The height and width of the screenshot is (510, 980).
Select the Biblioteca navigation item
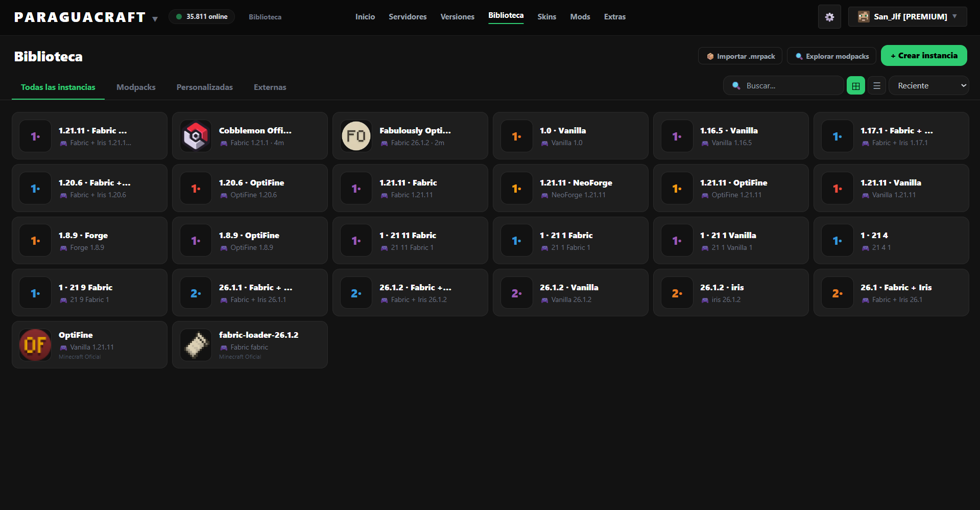[506, 16]
